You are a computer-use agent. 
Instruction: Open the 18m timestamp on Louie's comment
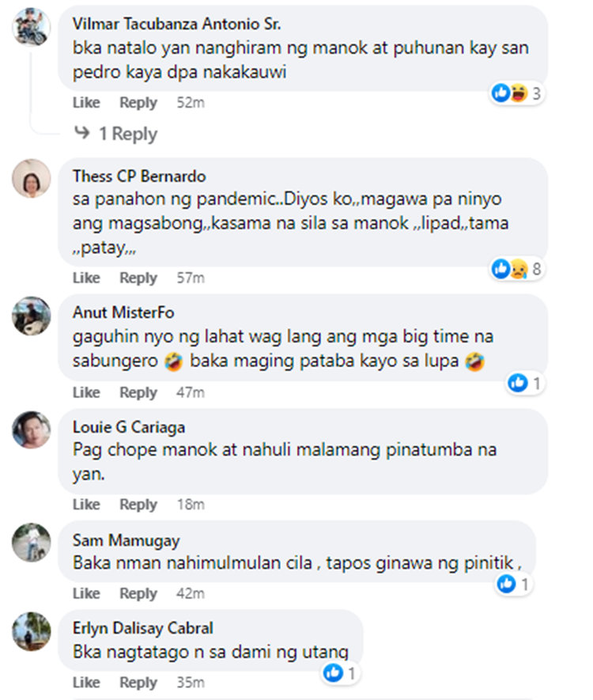point(191,504)
